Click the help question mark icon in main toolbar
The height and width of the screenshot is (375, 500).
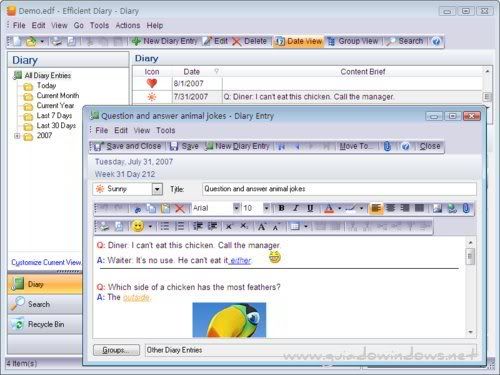point(436,41)
